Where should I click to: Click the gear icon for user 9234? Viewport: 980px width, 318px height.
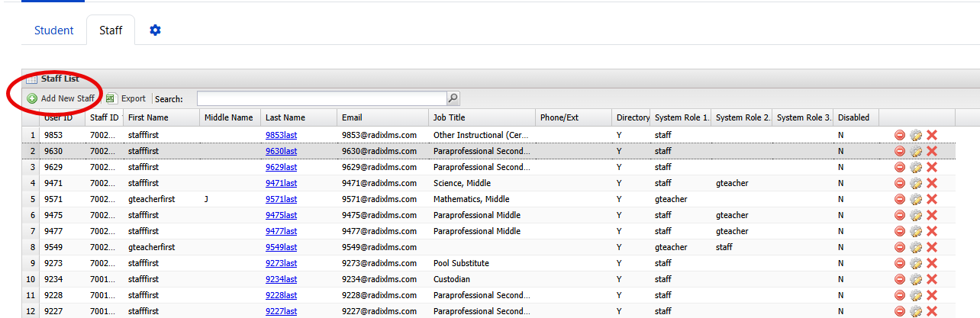pyautogui.click(x=916, y=279)
